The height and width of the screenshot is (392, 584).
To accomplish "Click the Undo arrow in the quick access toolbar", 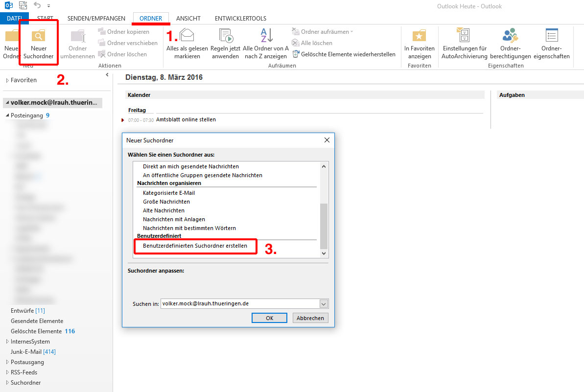I will tap(37, 5).
